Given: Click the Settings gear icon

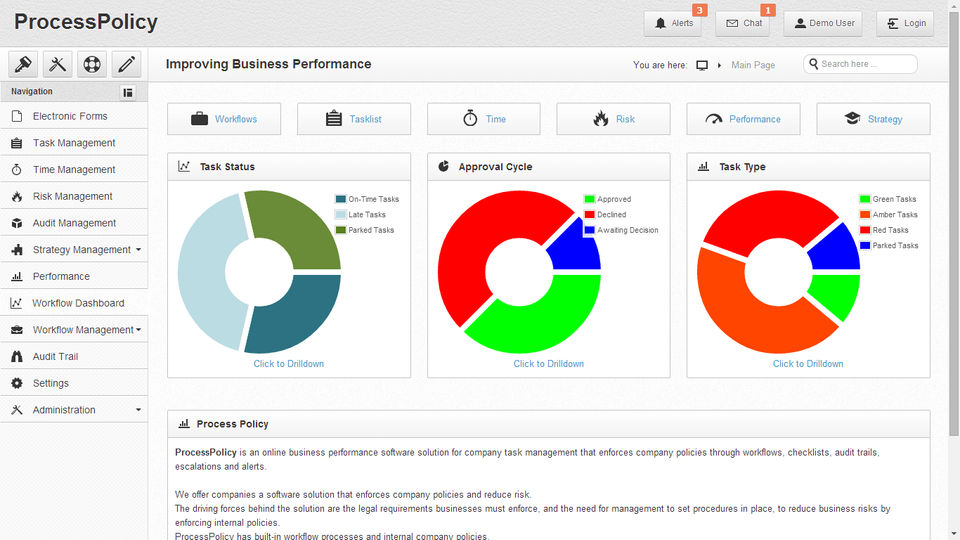Looking at the screenshot, I should coord(17,383).
